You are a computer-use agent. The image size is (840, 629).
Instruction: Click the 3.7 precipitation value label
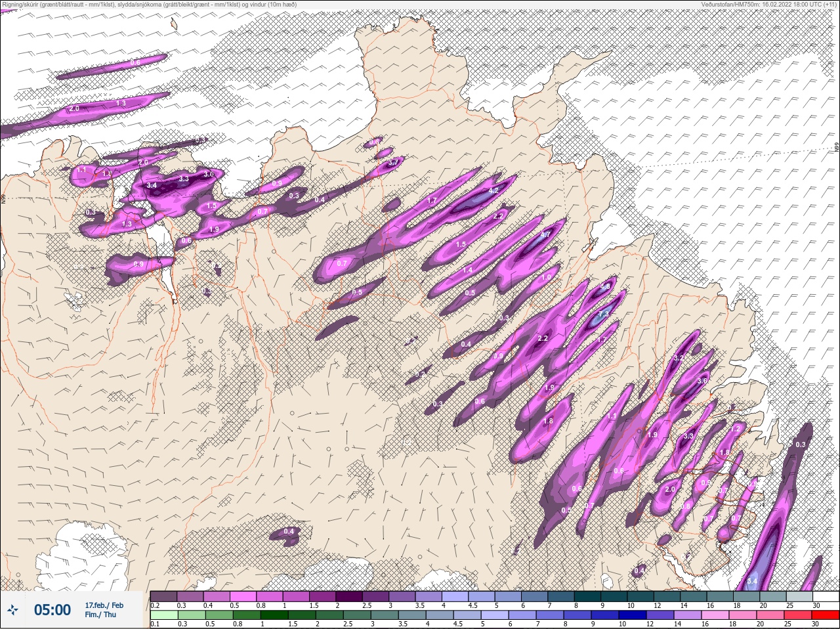[x=393, y=162]
